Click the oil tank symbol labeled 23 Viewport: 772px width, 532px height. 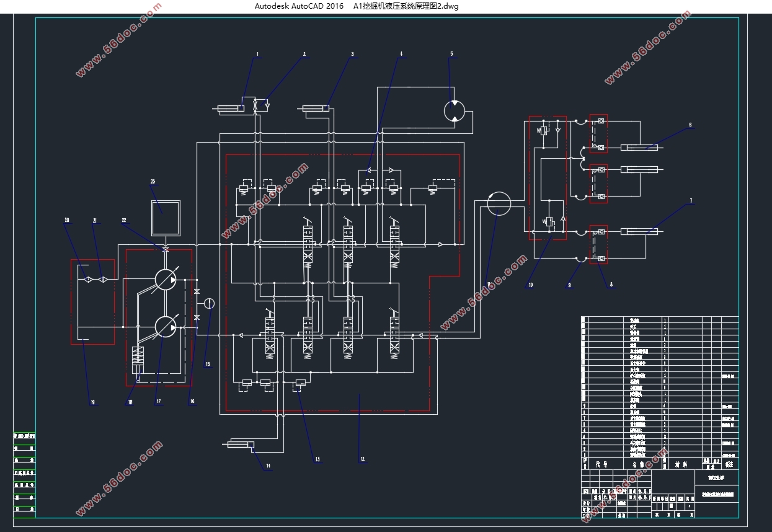[166, 218]
